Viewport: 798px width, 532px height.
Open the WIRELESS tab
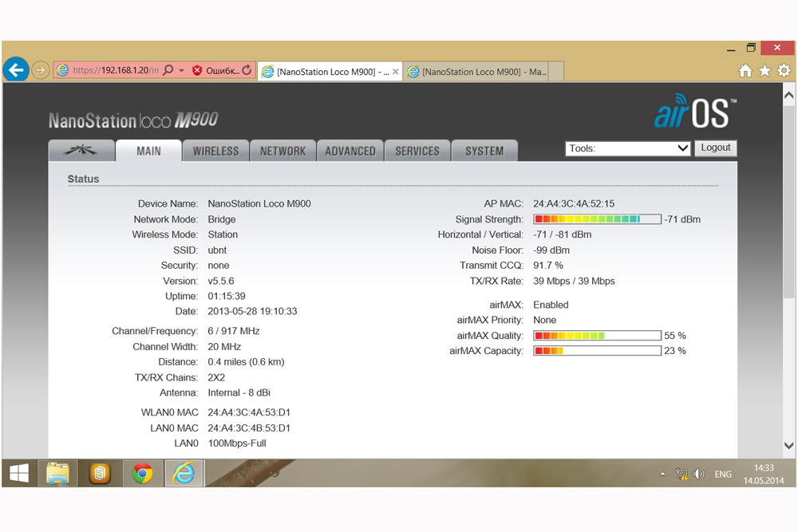[x=215, y=151]
